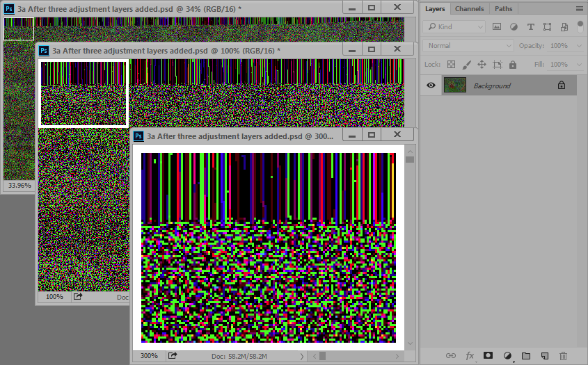Create a new layer icon
Viewport: 588px width, 365px height.
(x=544, y=356)
